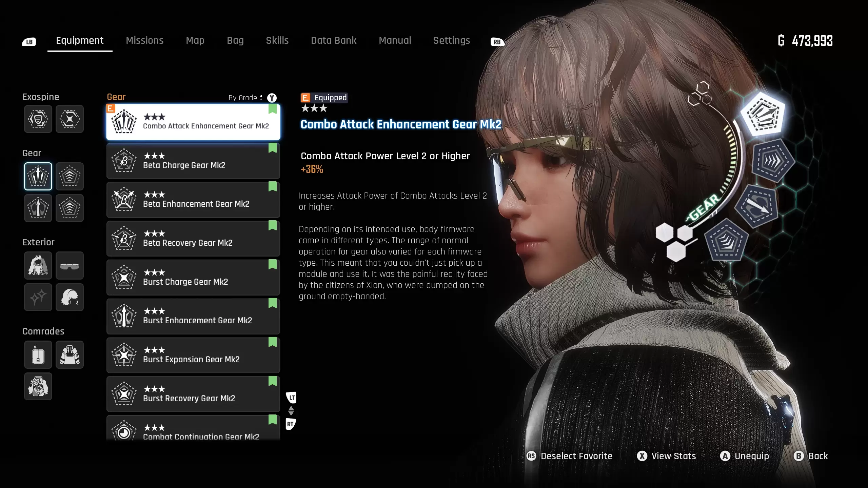Click Deselect Favorite prompt
This screenshot has width=868, height=488.
click(570, 456)
